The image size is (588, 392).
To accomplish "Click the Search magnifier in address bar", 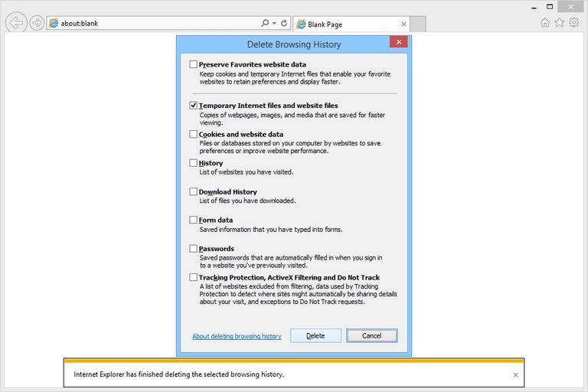I will (265, 23).
